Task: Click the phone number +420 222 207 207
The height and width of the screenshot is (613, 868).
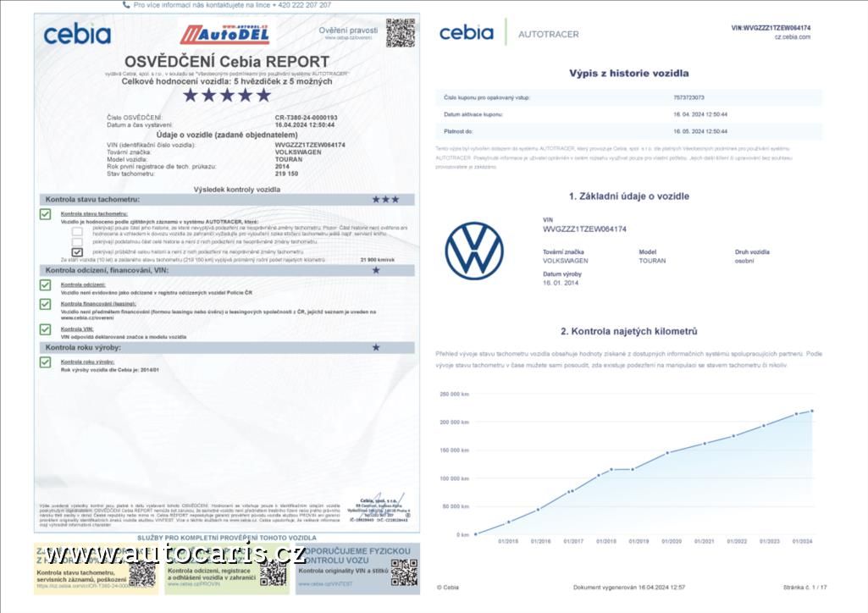Action: click(301, 5)
